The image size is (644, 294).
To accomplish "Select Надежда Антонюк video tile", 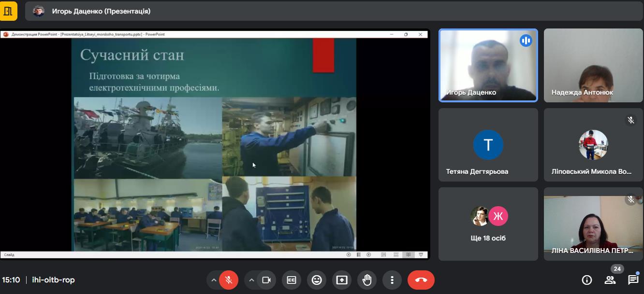I will point(593,65).
